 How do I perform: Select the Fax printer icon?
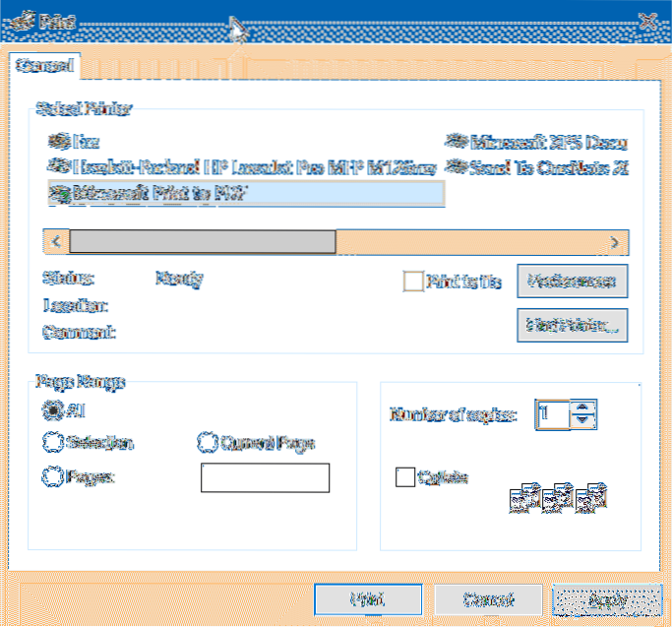(x=58, y=143)
